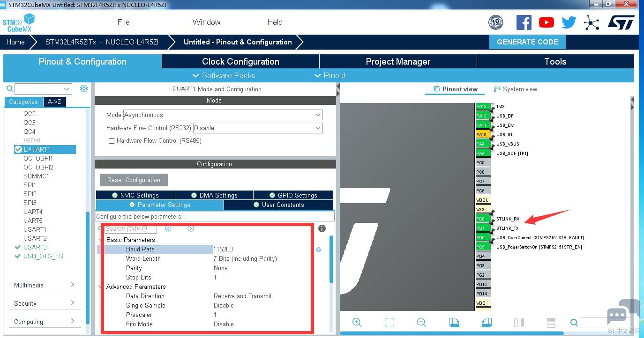Open the File menu
This screenshot has width=644, height=338.
[x=124, y=22]
